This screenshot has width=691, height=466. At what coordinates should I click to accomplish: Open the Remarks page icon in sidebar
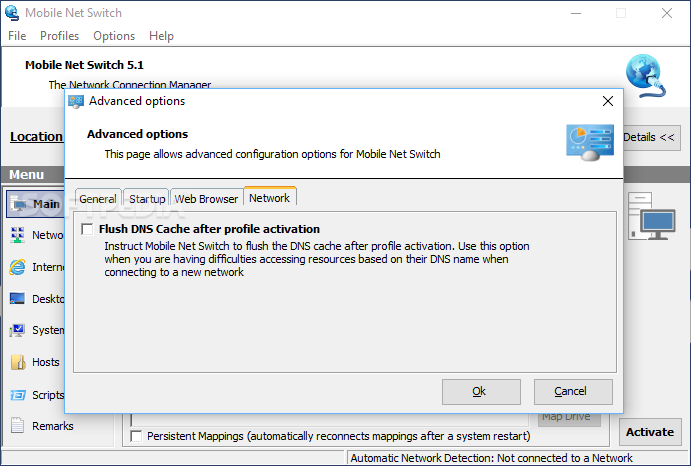coord(17,425)
